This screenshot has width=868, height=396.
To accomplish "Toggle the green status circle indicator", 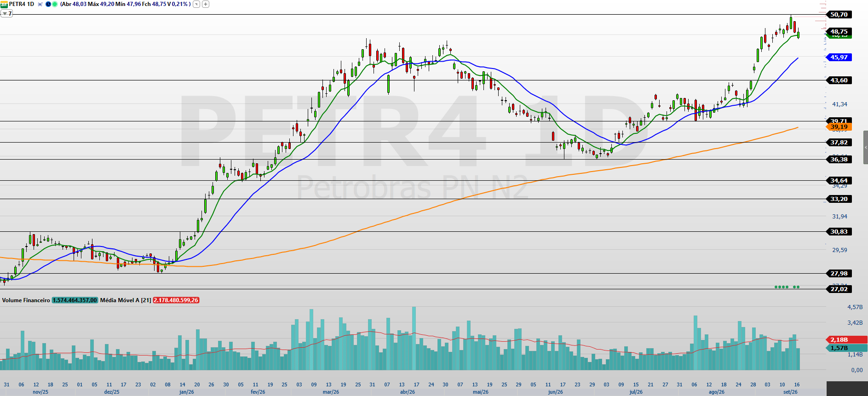I will pos(55,4).
